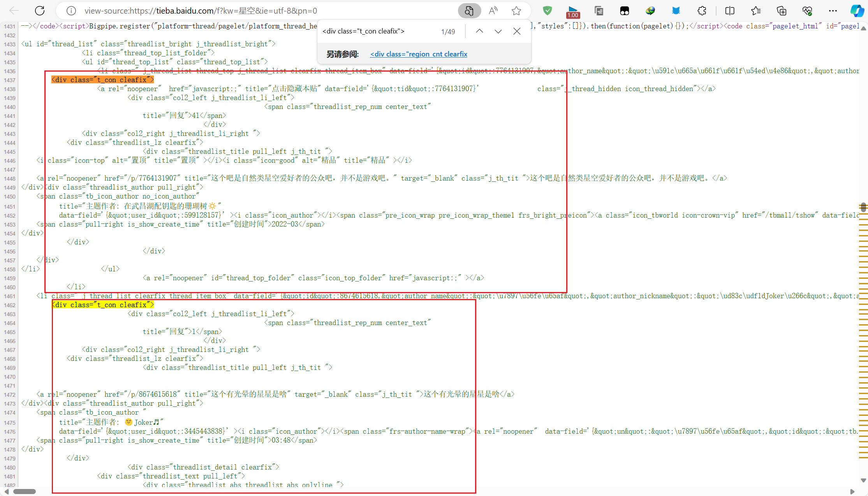Open suggested 'region_cnt clearfix' link
This screenshot has height=496, width=868.
[419, 54]
